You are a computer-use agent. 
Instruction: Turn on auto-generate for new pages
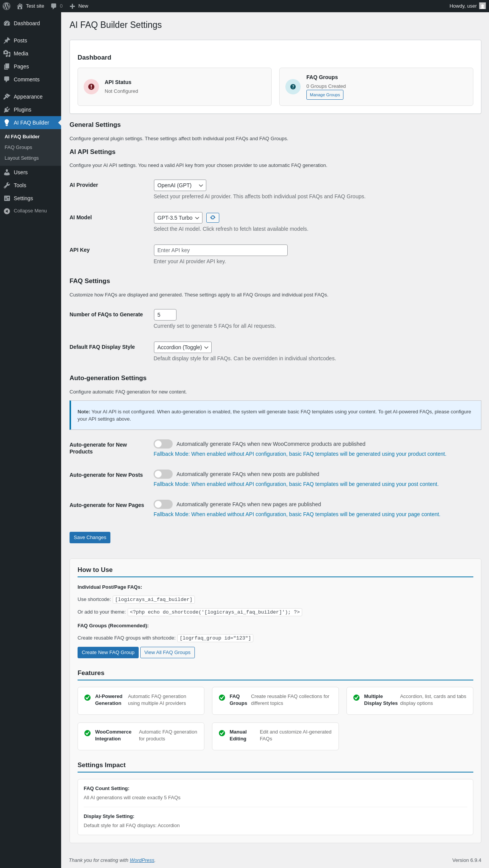(x=163, y=504)
